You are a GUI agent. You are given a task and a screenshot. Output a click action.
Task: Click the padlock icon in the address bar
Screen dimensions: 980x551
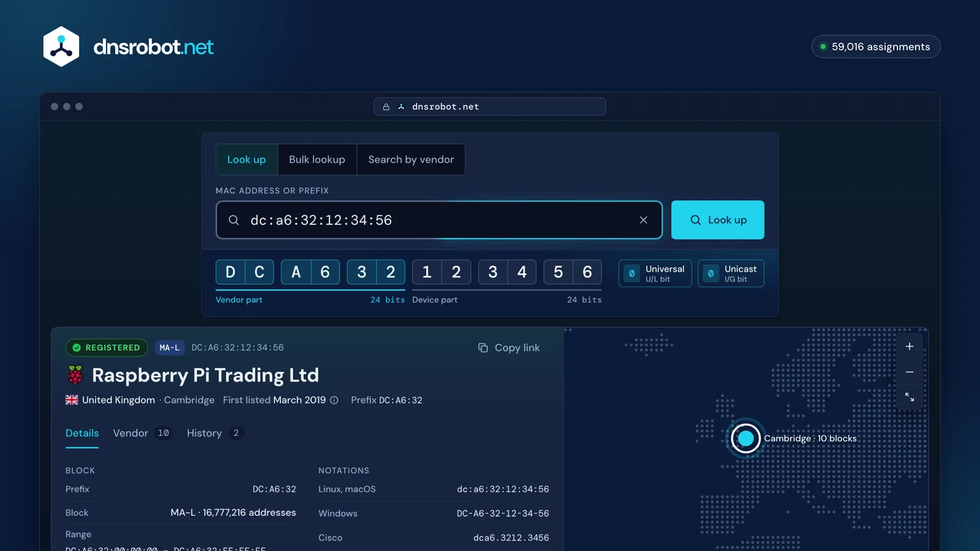point(386,107)
